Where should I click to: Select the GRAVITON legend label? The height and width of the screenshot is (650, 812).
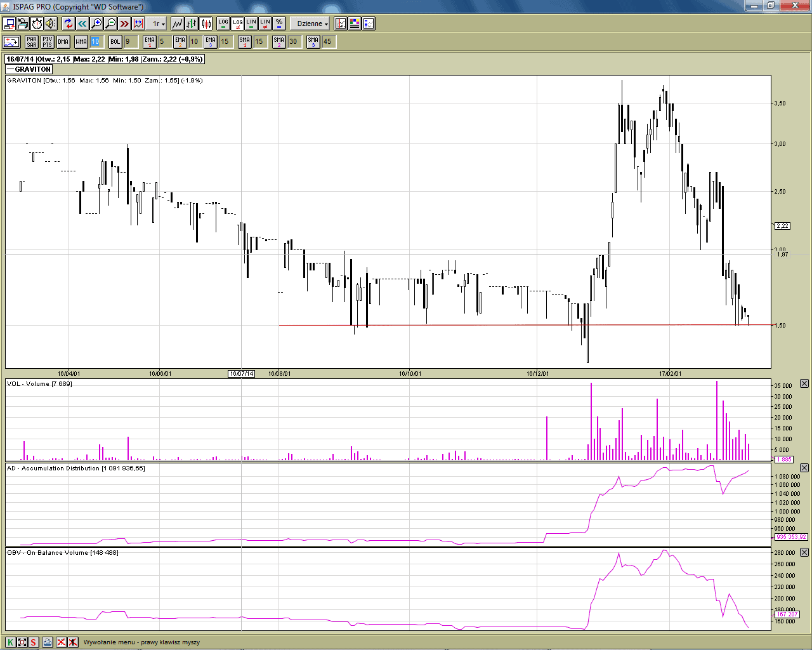tap(29, 69)
